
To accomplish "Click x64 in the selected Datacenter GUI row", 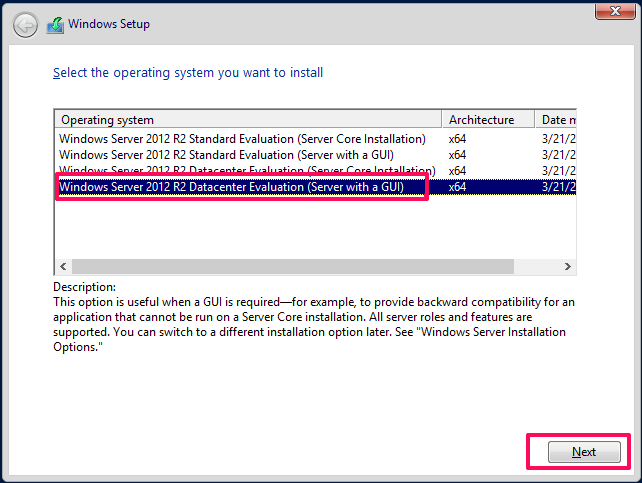I will tap(457, 187).
